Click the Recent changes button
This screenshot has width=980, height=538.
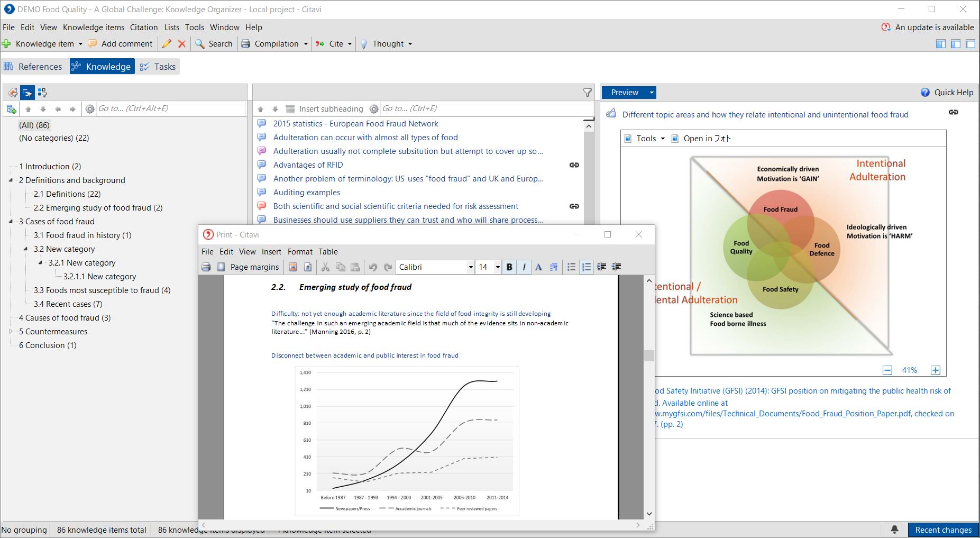pyautogui.click(x=943, y=530)
